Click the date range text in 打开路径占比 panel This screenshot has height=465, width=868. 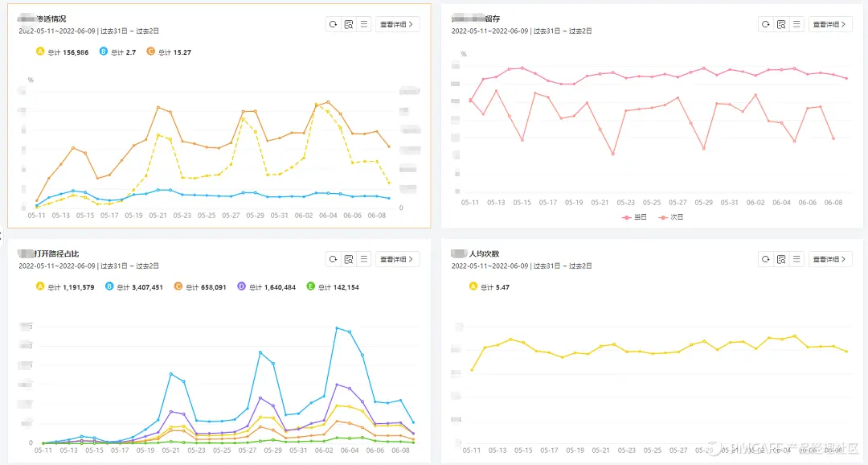pos(88,266)
